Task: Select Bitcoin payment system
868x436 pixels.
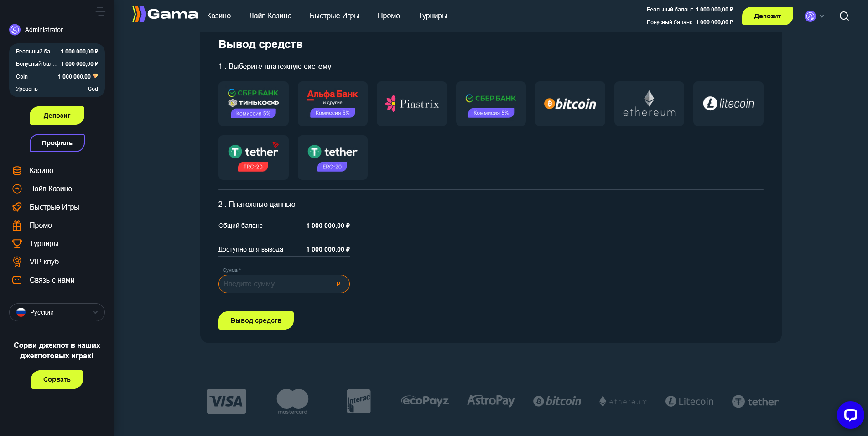Action: pos(570,104)
